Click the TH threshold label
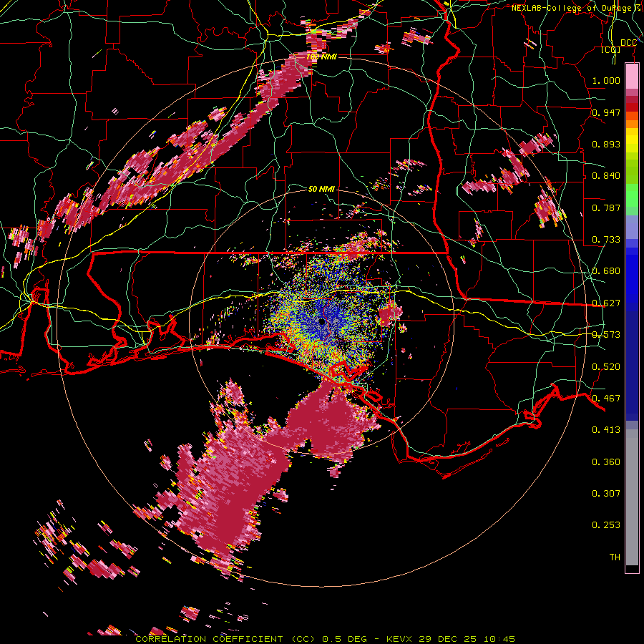 (x=615, y=557)
